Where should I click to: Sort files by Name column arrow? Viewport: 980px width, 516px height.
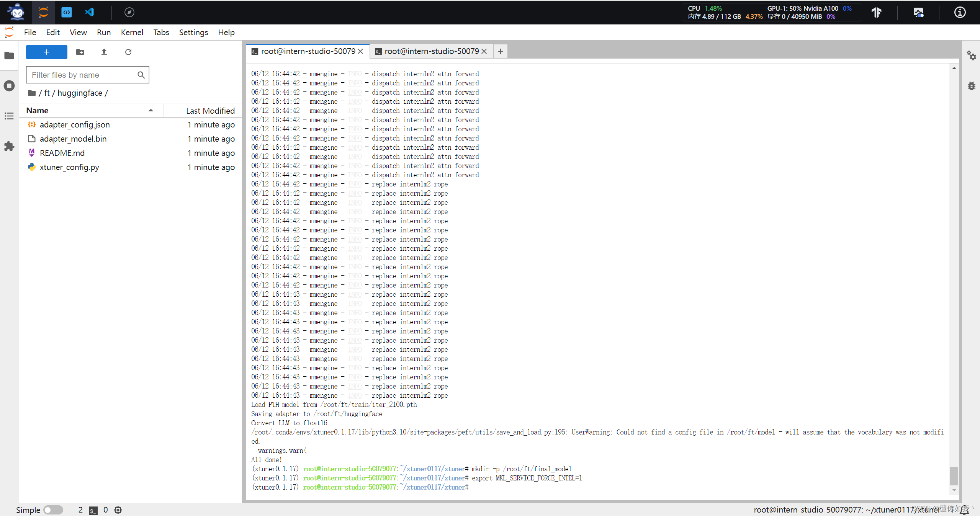pyautogui.click(x=151, y=111)
